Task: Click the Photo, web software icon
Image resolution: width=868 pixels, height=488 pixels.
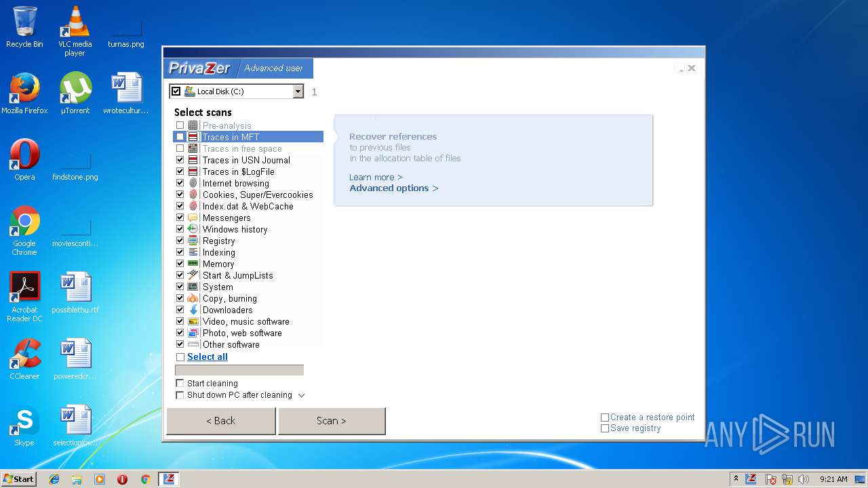Action: [193, 333]
